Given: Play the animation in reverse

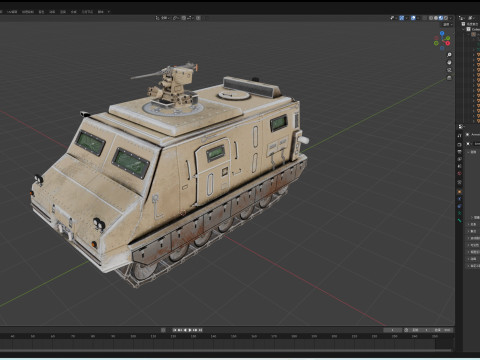Looking at the screenshot, I should coord(185,330).
